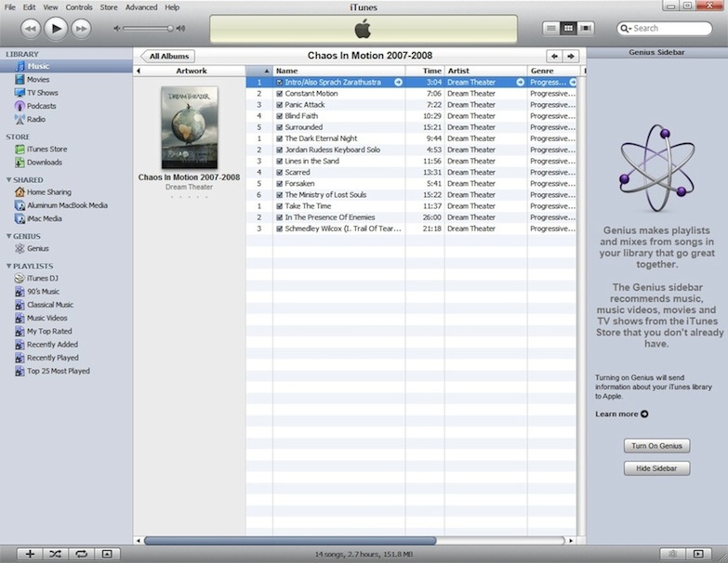This screenshot has width=728, height=563.
Task: Uncheck Constant Motion song
Action: pos(280,93)
